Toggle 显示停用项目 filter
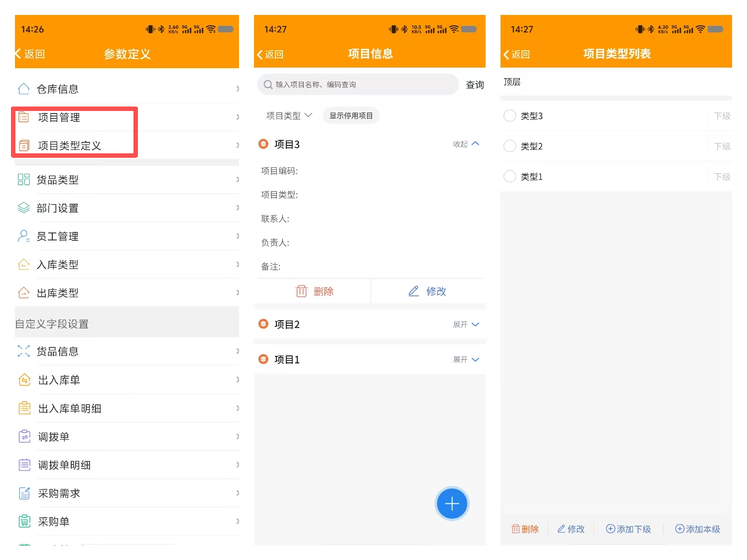This screenshot has width=747, height=560. tap(351, 115)
